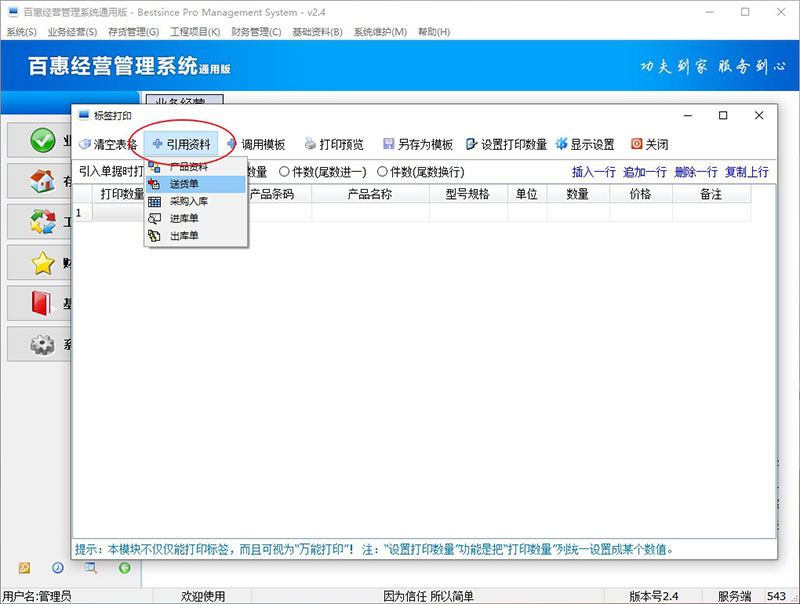Click the red book sidebar icon
Viewport: 800px width, 604px height.
coord(42,304)
